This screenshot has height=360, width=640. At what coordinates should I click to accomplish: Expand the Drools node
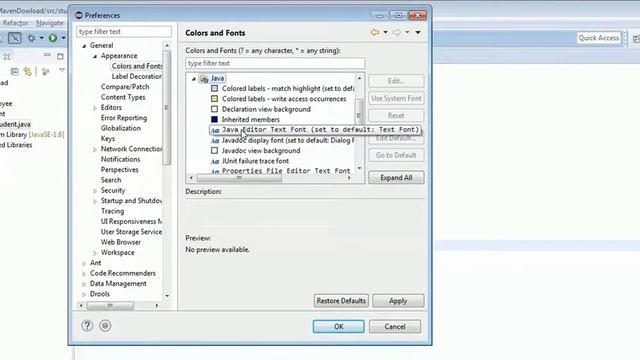click(84, 294)
